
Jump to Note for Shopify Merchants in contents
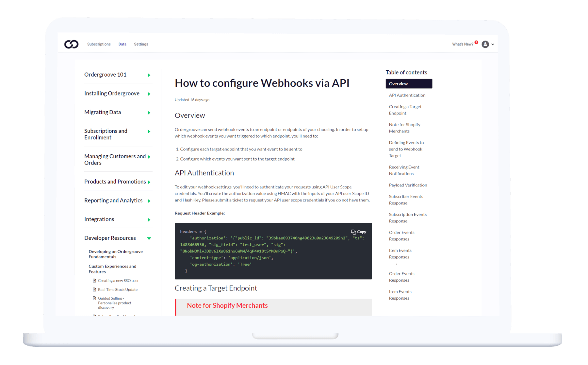tap(404, 128)
